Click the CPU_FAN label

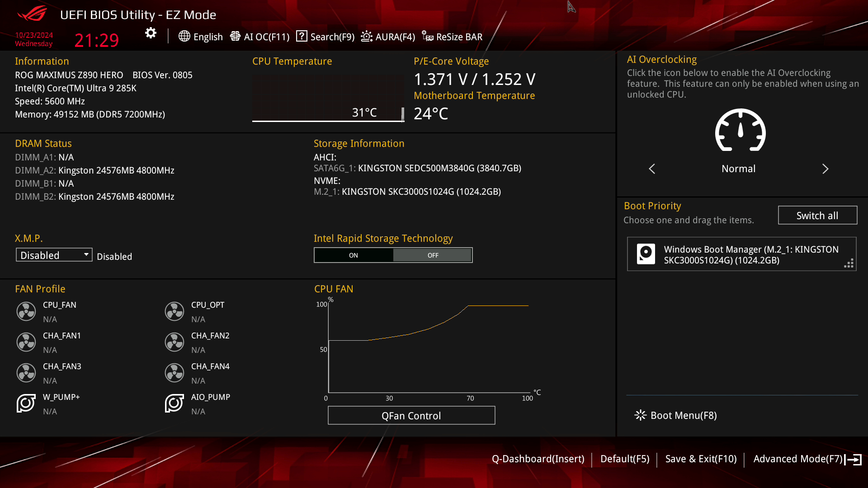tap(60, 305)
